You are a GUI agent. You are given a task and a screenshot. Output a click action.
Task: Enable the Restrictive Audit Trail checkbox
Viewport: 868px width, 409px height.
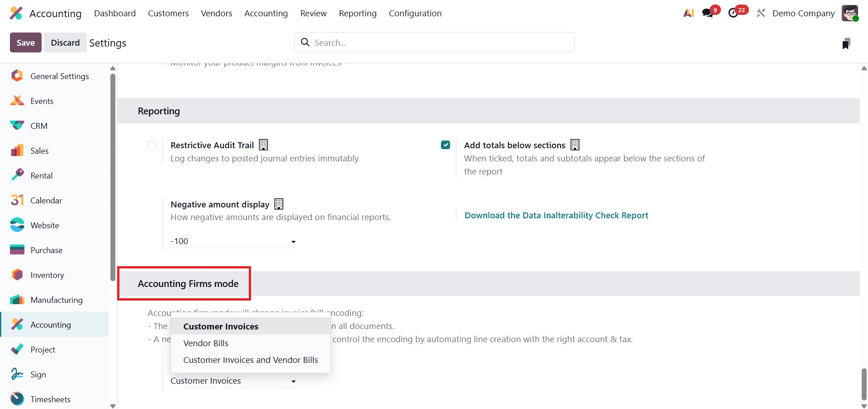[152, 145]
